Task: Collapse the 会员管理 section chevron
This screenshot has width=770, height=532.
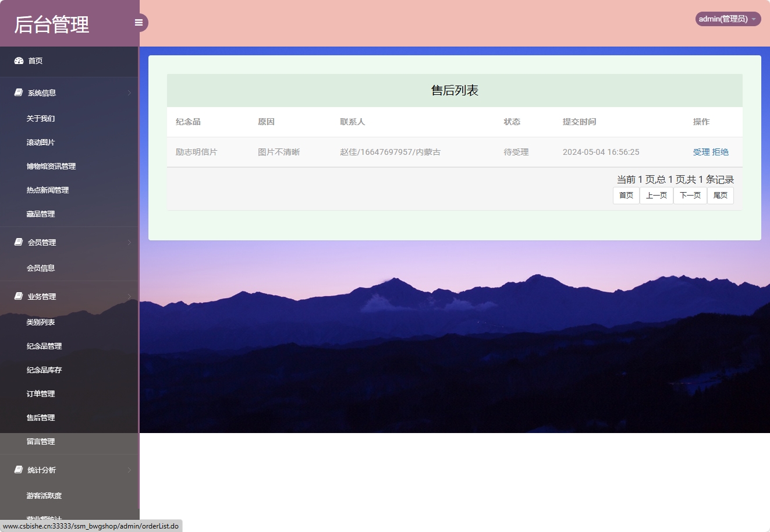Action: (129, 242)
